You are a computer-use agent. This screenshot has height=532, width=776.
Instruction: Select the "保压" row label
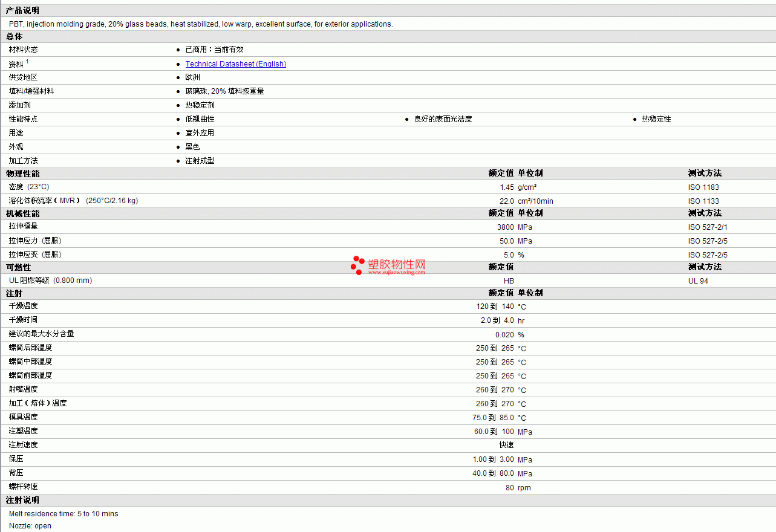(16, 459)
